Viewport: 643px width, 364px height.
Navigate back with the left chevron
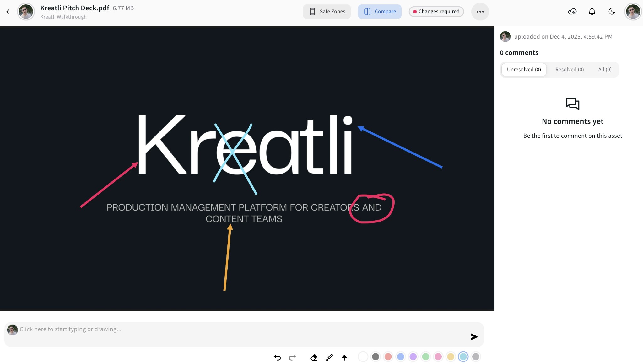8,12
